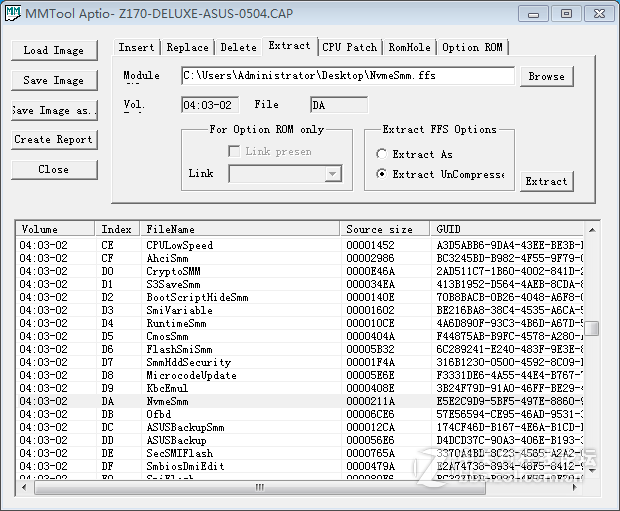Browse for module file
The width and height of the screenshot is (620, 511).
click(546, 77)
